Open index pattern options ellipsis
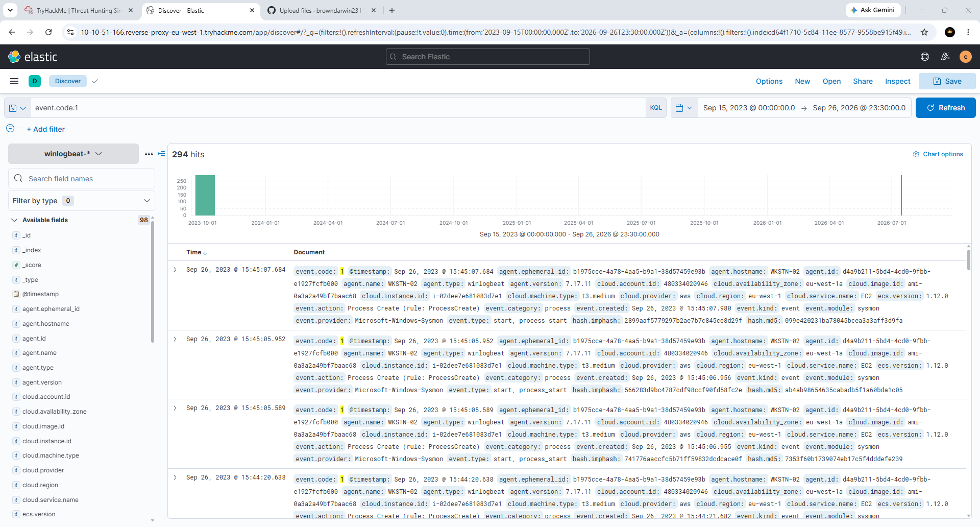Screen dimensions: 980x527 coord(149,154)
